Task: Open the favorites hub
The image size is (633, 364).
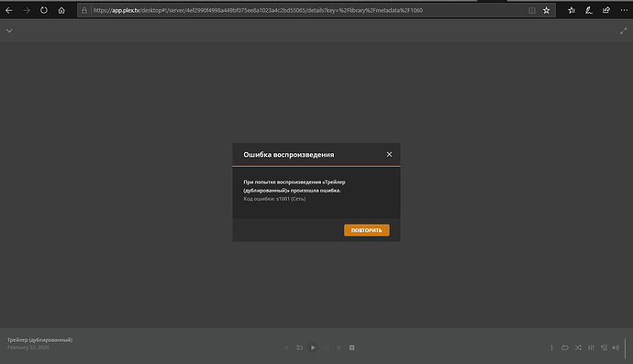Action: click(x=572, y=10)
